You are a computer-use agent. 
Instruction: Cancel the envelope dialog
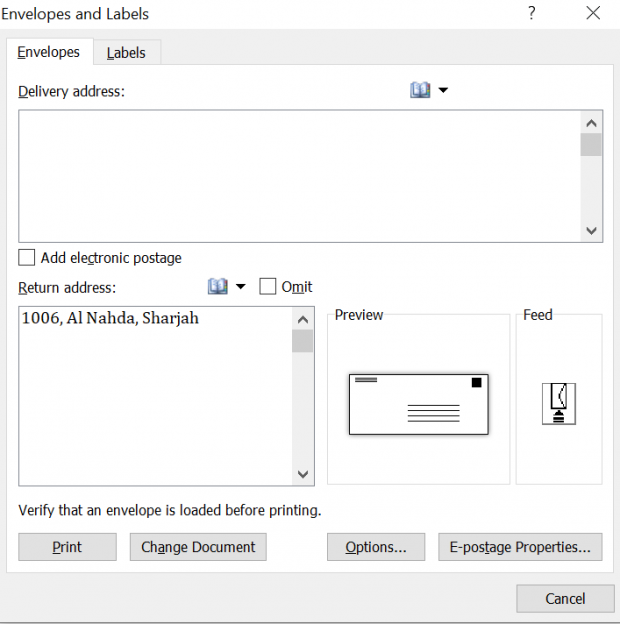tap(565, 599)
